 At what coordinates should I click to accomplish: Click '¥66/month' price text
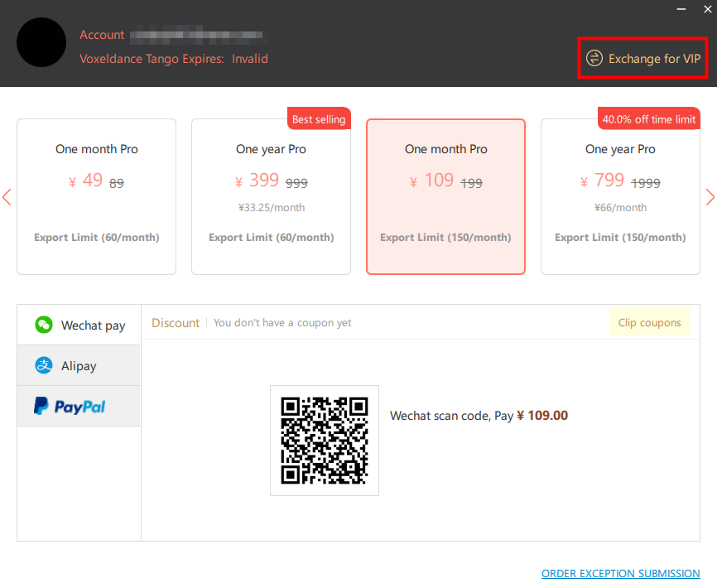620,208
